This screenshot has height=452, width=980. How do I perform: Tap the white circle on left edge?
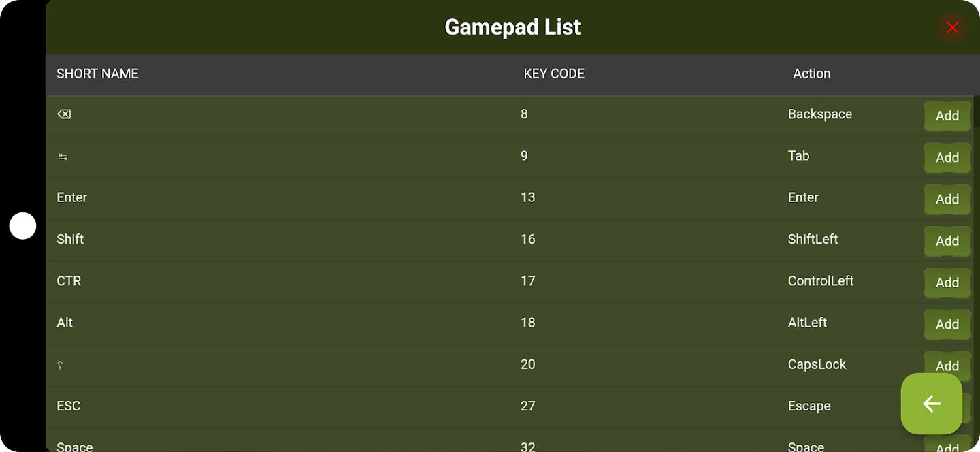pyautogui.click(x=22, y=226)
